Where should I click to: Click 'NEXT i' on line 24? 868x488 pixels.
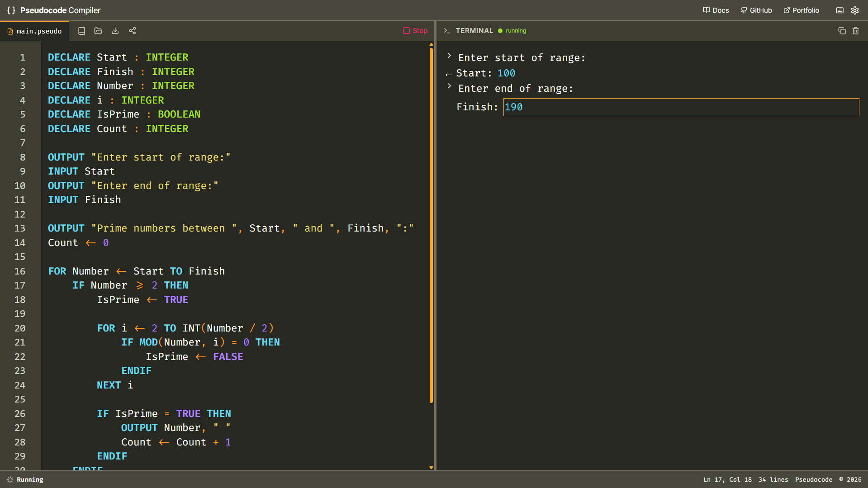[x=115, y=385]
